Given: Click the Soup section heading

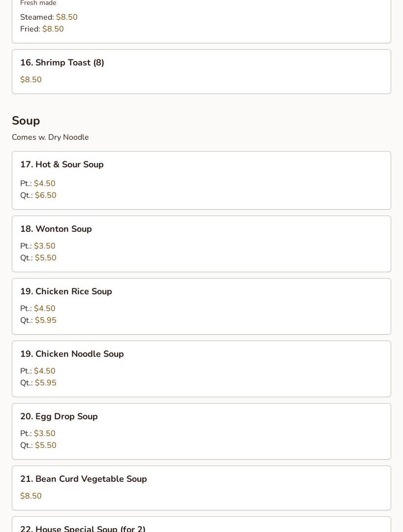Looking at the screenshot, I should (26, 121).
